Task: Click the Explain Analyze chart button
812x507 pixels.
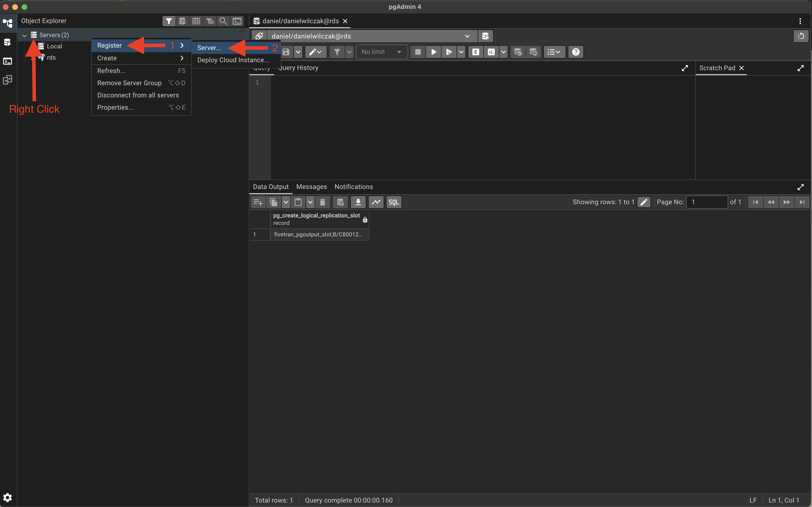Action: (x=491, y=52)
